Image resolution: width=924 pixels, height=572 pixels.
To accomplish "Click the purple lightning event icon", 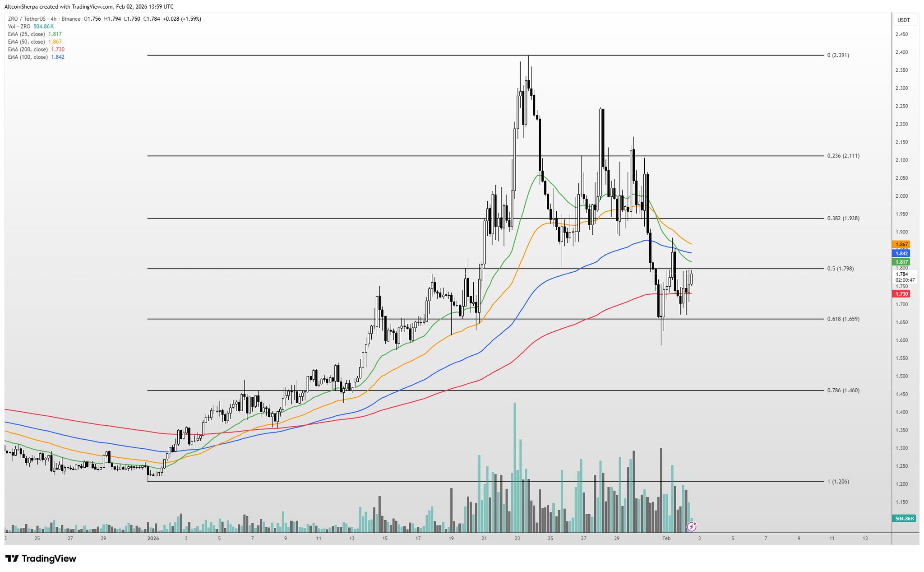I will pos(691,526).
